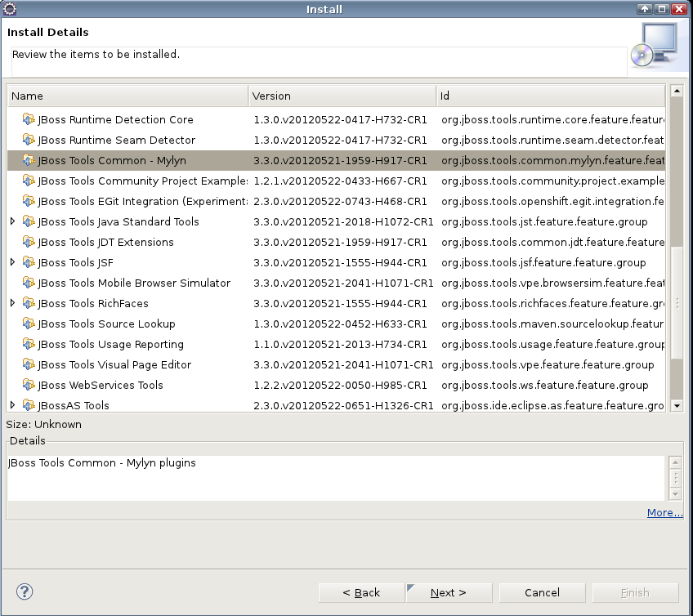Click the icon beside JBoss Tools Visual Page Editor

pyautogui.click(x=29, y=364)
